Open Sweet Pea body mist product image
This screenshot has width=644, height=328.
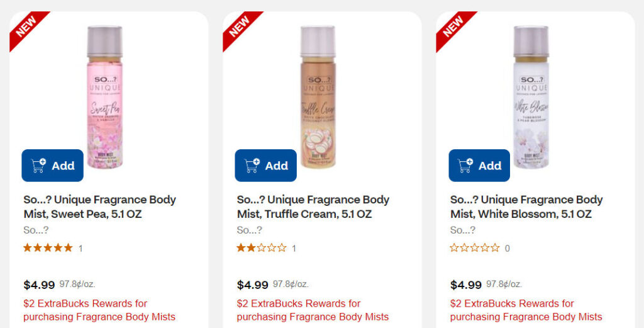104,88
